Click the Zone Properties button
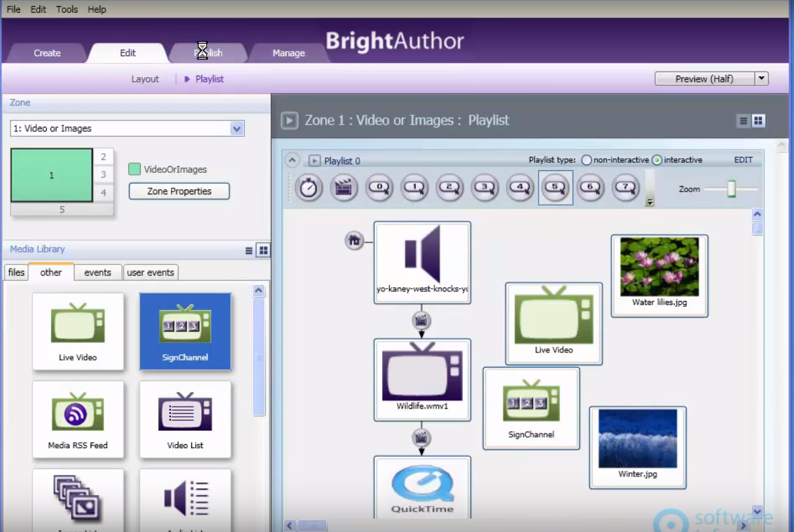This screenshot has height=532, width=794. pyautogui.click(x=178, y=191)
